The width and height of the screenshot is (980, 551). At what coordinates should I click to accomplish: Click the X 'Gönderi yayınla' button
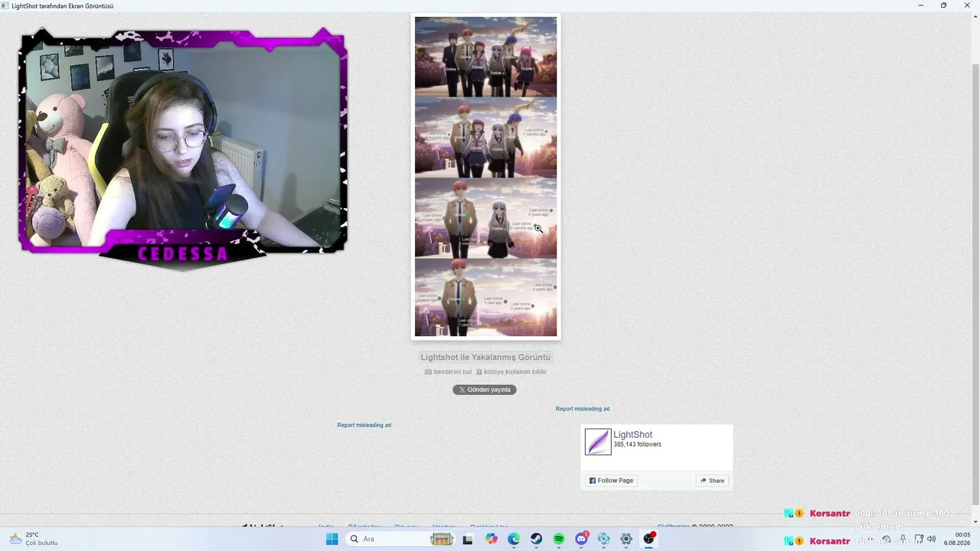(485, 390)
